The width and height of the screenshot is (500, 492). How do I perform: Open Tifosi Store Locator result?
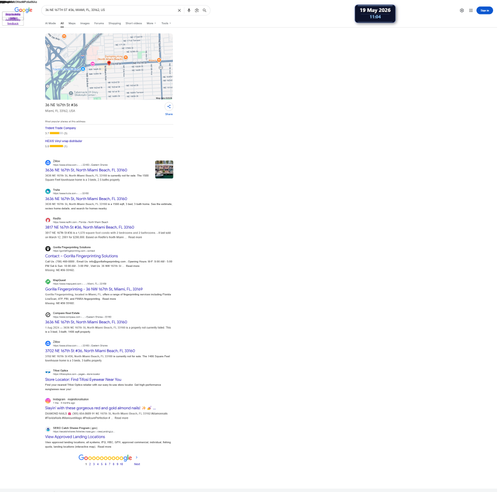tap(83, 379)
